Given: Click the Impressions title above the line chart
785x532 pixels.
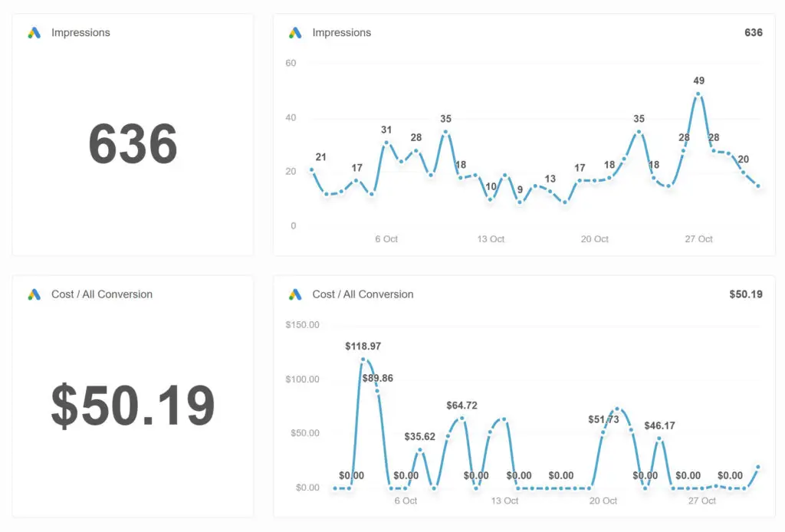Looking at the screenshot, I should (341, 33).
